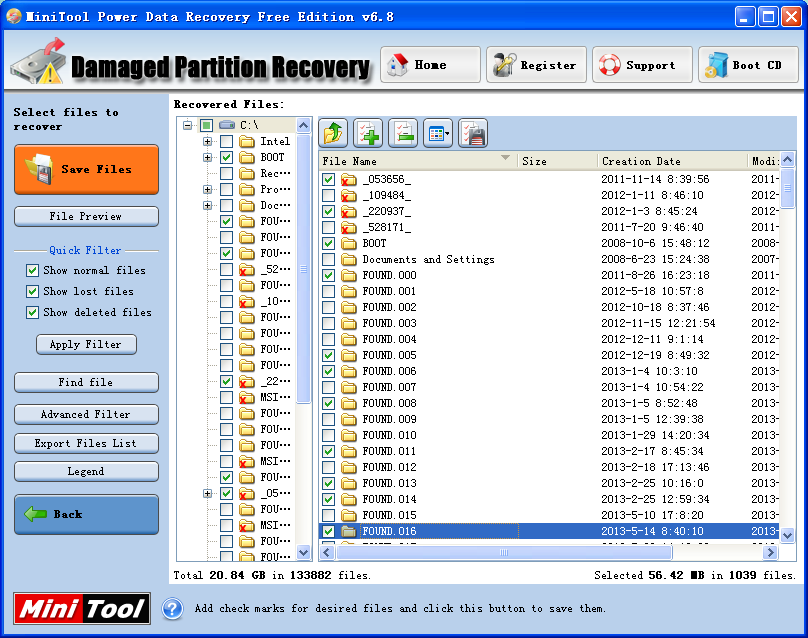The width and height of the screenshot is (808, 638).
Task: Select the Documents and Settings folder name
Action: pyautogui.click(x=428, y=259)
